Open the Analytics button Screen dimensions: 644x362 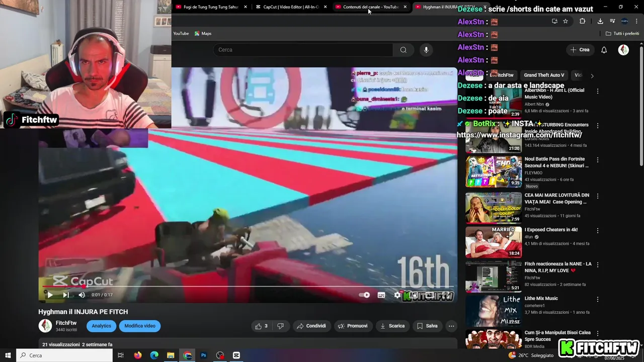click(x=101, y=326)
